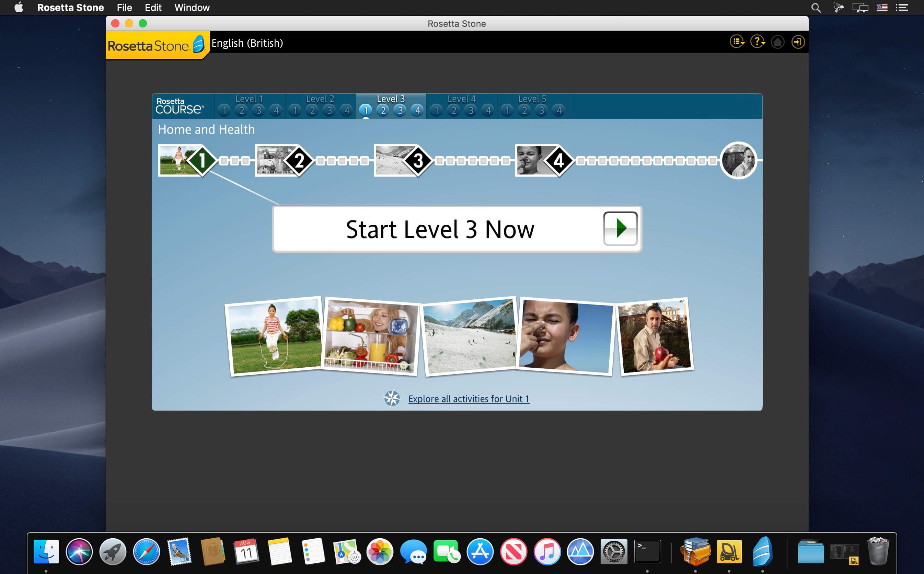This screenshot has height=574, width=924.
Task: Click the compass star icon beside Explore link
Action: pyautogui.click(x=392, y=398)
